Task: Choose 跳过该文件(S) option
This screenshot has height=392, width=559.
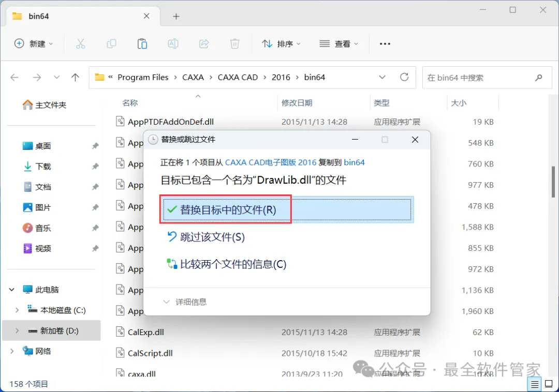Action: coord(206,237)
